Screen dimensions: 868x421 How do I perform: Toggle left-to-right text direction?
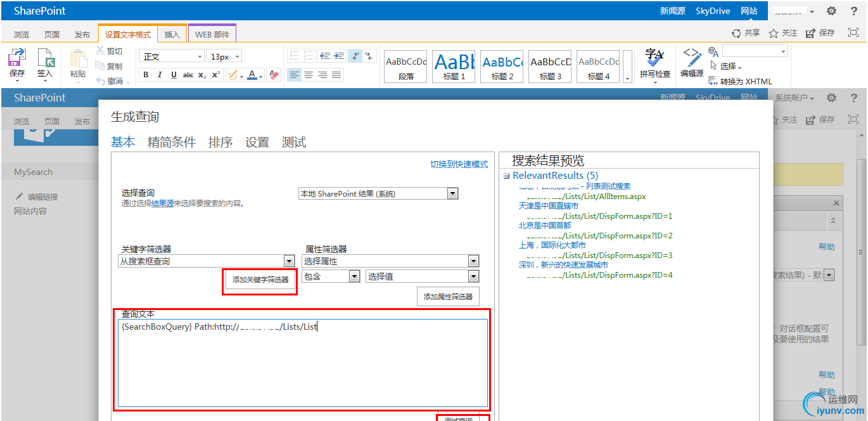pyautogui.click(x=355, y=56)
